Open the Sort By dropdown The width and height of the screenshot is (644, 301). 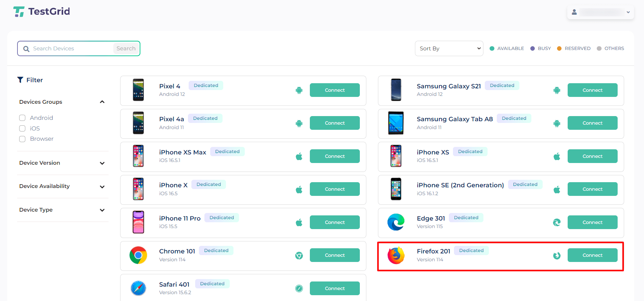(449, 49)
